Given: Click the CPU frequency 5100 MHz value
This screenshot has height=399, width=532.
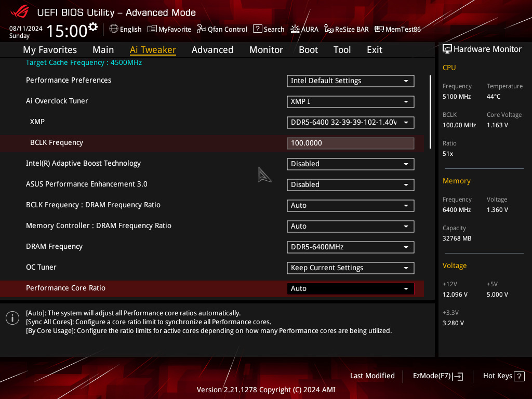Looking at the screenshot, I should [456, 96].
